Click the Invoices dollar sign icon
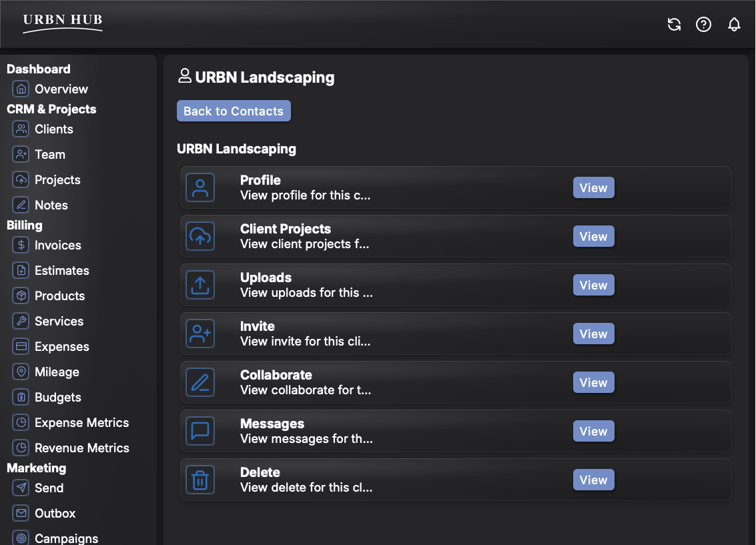 pos(21,245)
